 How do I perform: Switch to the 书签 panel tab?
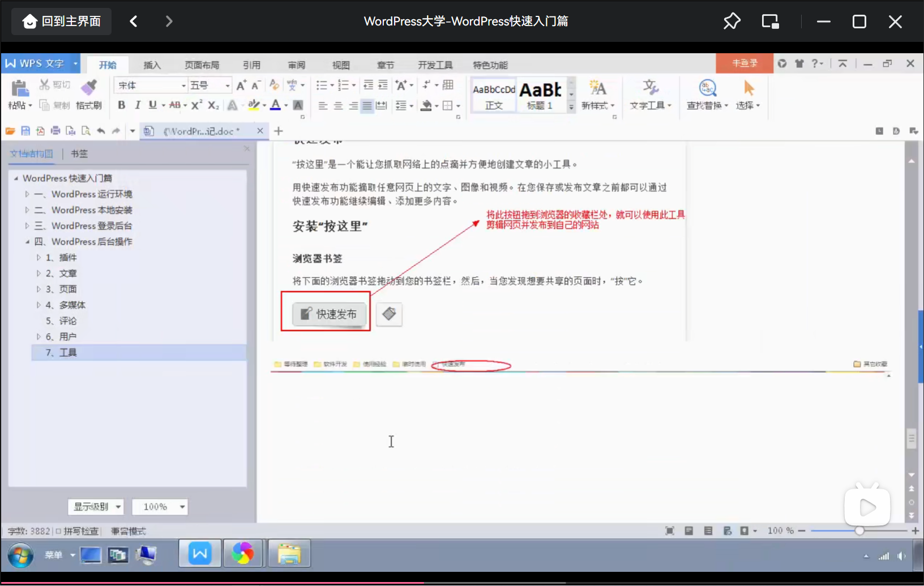click(79, 153)
